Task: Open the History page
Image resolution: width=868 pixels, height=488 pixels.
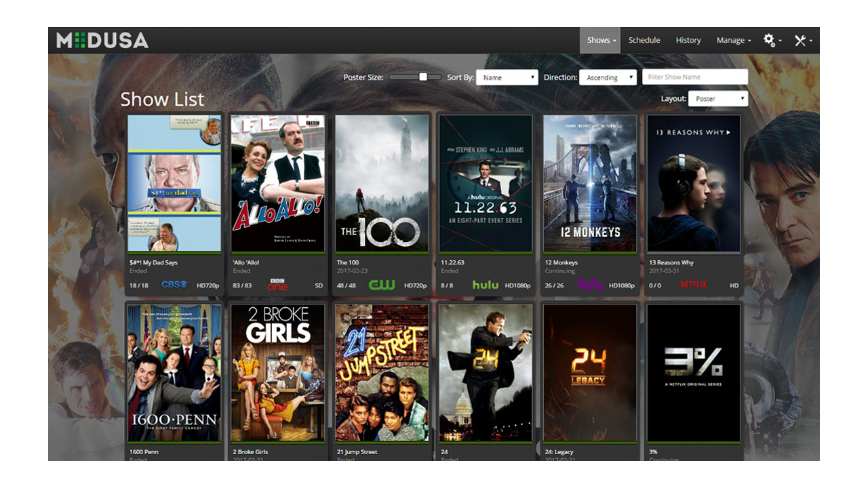Action: click(x=688, y=41)
